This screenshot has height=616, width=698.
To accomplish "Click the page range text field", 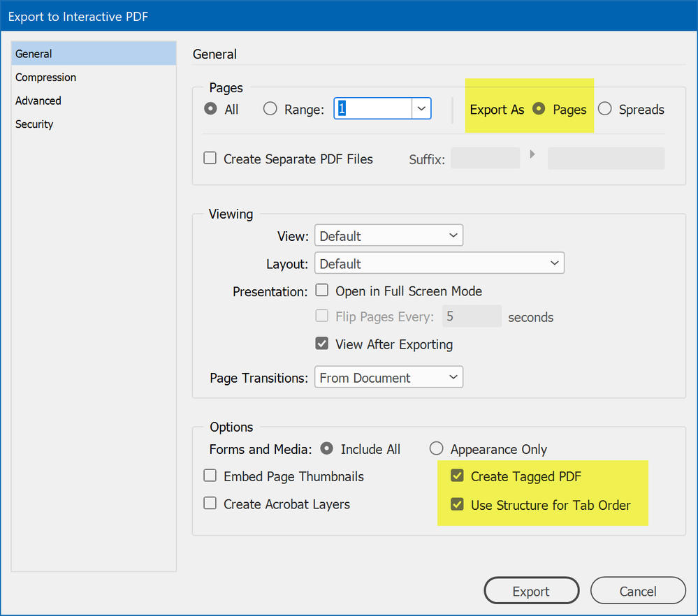I will coord(372,109).
